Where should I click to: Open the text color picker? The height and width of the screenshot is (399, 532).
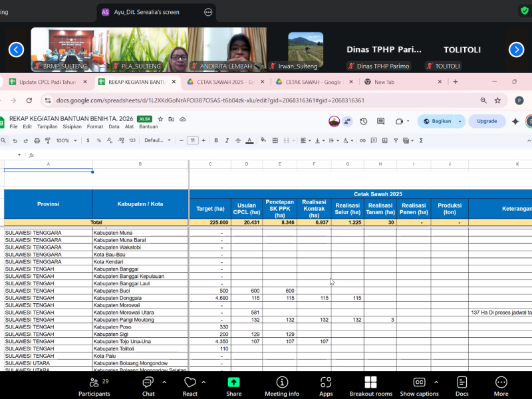249,140
